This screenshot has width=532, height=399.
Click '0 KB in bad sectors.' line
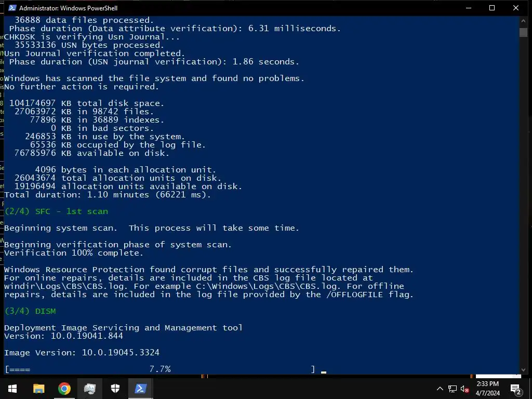[102, 128]
